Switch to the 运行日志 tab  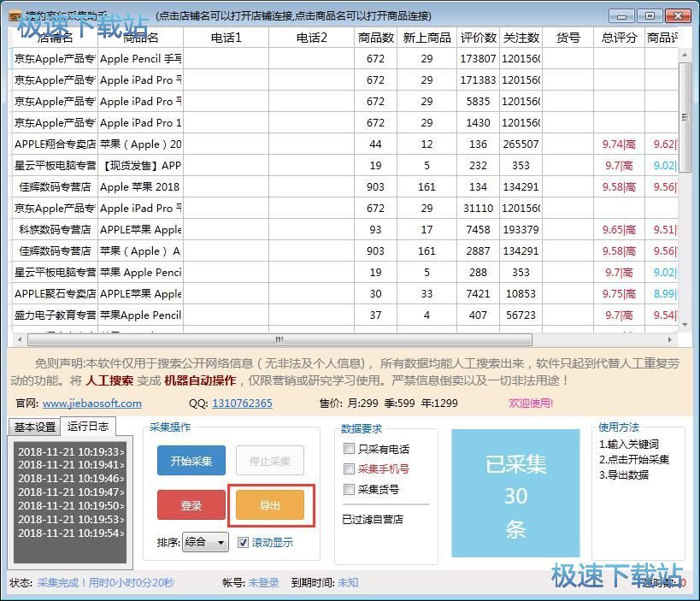(x=88, y=427)
